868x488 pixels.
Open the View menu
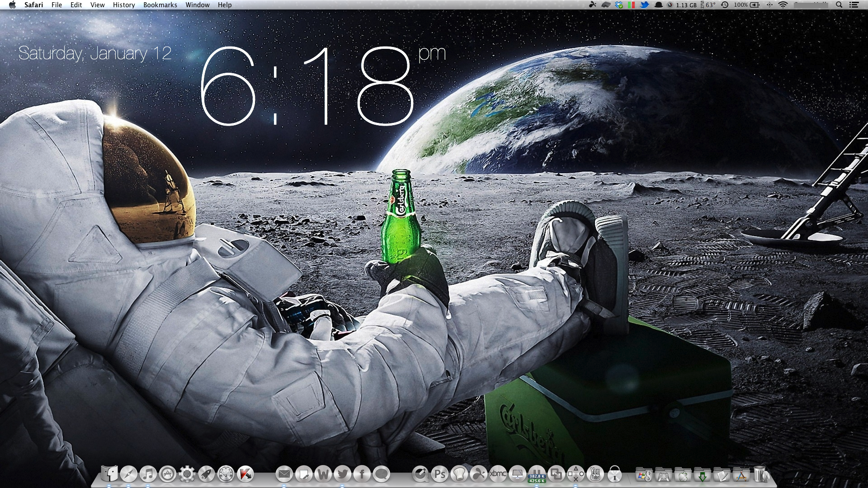click(98, 5)
